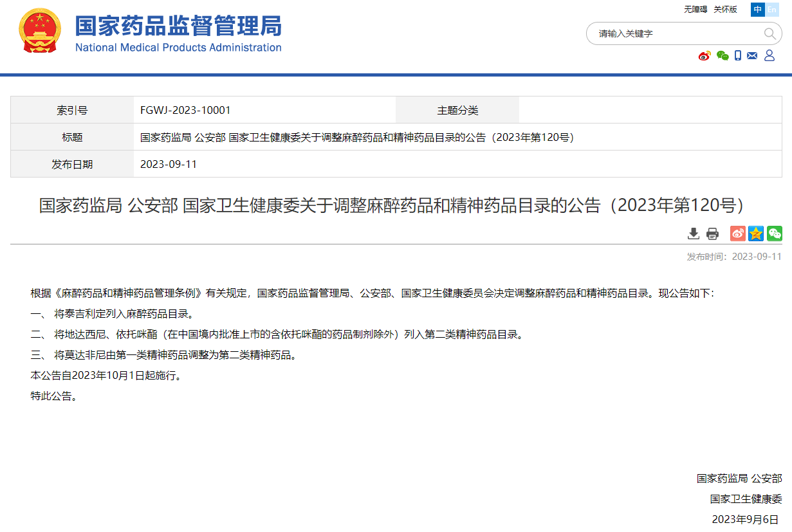Select the Chinese language option 中
This screenshot has height=532, width=792.
click(x=757, y=10)
